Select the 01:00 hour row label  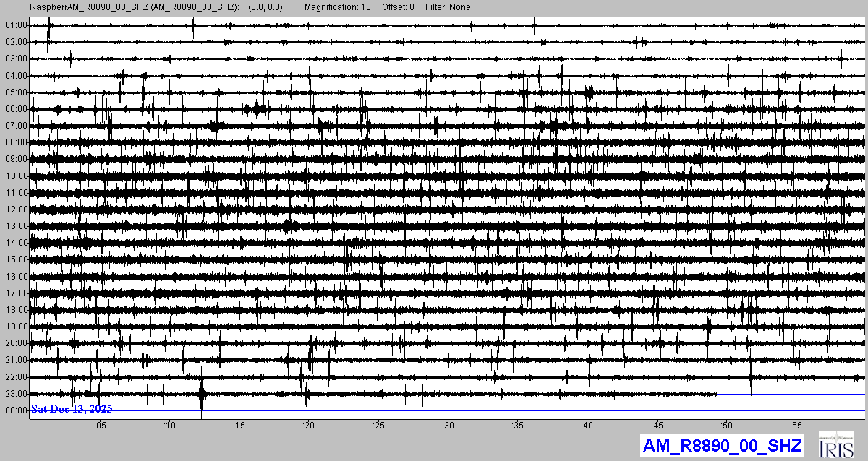tap(15, 25)
